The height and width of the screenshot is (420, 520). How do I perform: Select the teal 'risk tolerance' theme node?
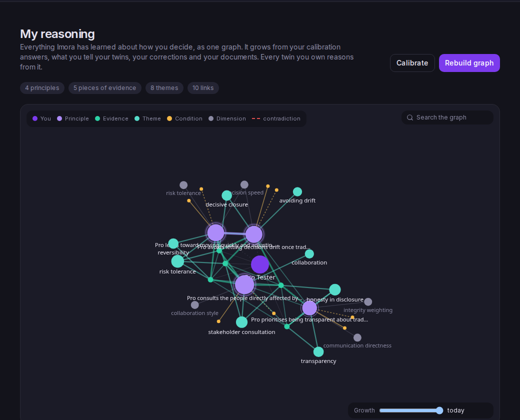[x=178, y=261]
